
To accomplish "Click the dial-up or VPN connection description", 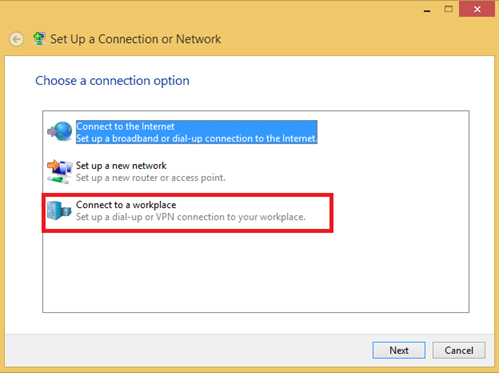I will (191, 217).
